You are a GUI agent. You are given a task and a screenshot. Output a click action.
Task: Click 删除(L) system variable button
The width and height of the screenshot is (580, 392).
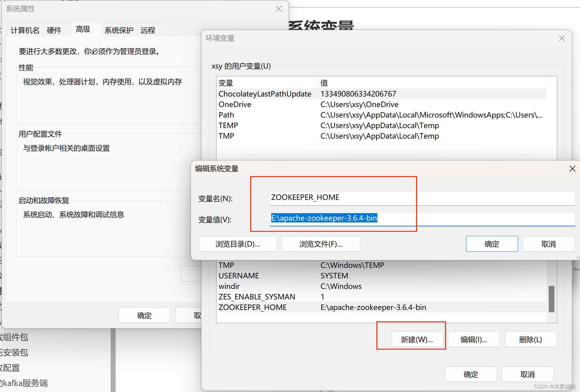530,340
